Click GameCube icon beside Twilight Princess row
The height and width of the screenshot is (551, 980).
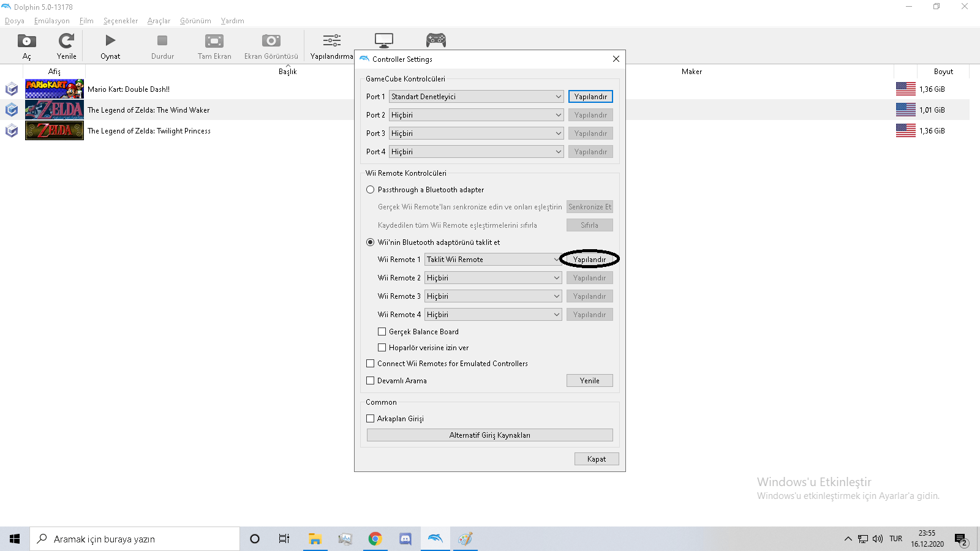click(x=12, y=131)
